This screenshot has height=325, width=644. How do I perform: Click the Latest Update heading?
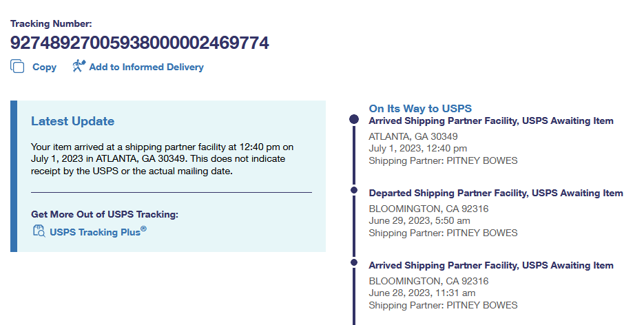[72, 121]
